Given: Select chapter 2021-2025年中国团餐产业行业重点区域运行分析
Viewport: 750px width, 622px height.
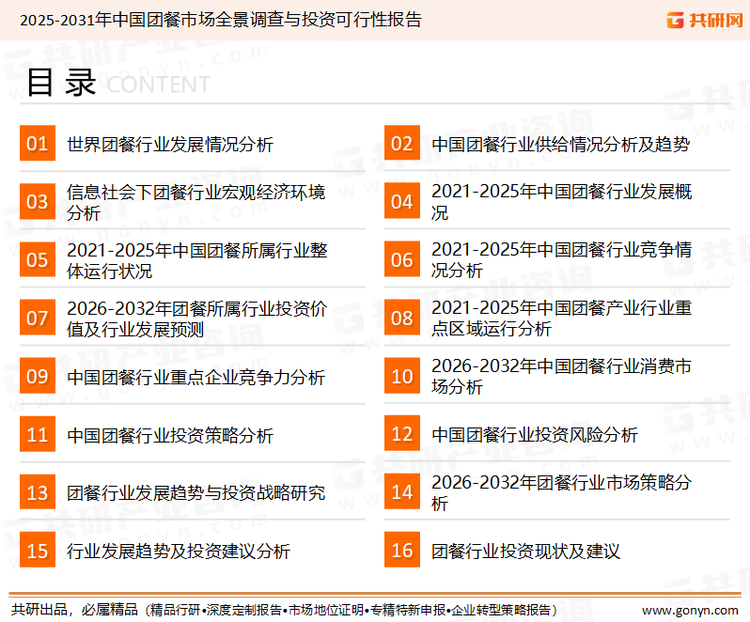Looking at the screenshot, I should click(562, 318).
